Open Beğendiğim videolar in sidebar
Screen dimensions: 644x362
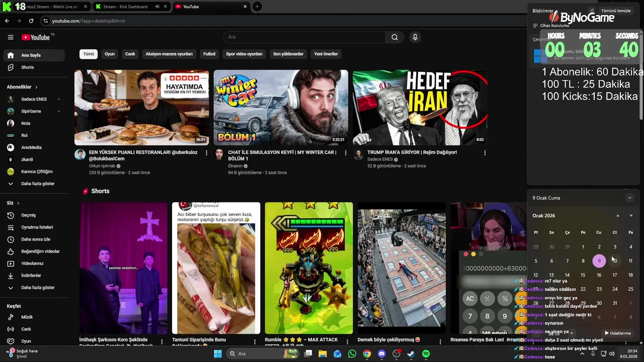pyautogui.click(x=34, y=251)
